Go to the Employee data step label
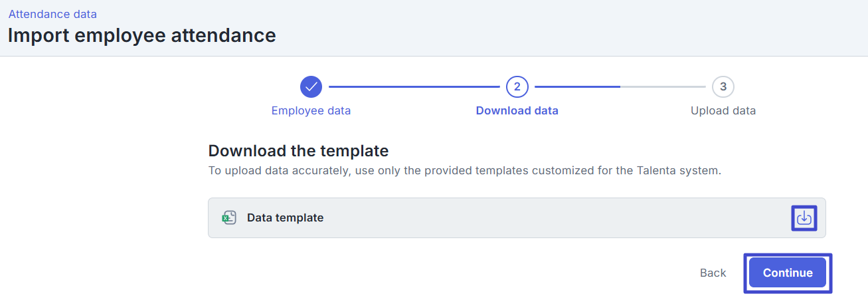868x300 pixels. point(311,111)
